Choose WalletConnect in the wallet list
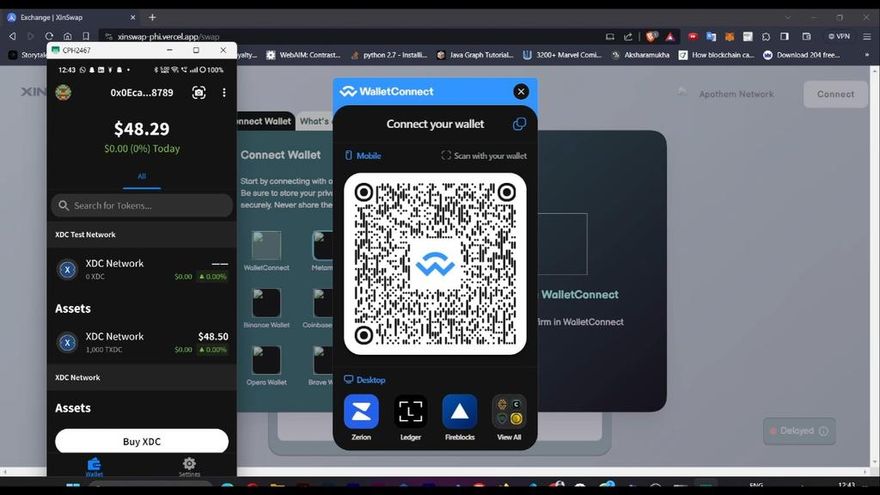 [x=267, y=251]
